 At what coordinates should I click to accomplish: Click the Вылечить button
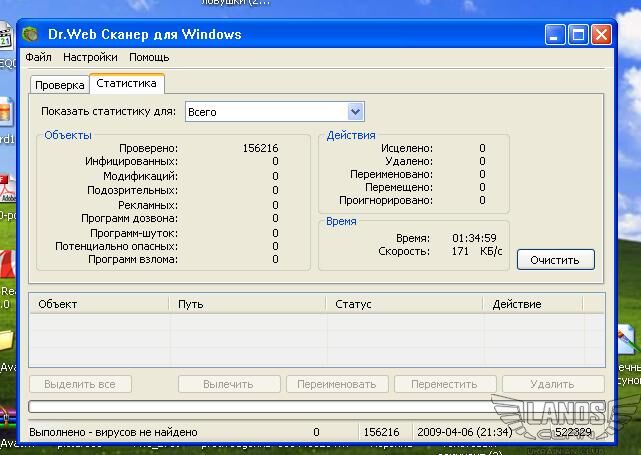click(x=228, y=384)
